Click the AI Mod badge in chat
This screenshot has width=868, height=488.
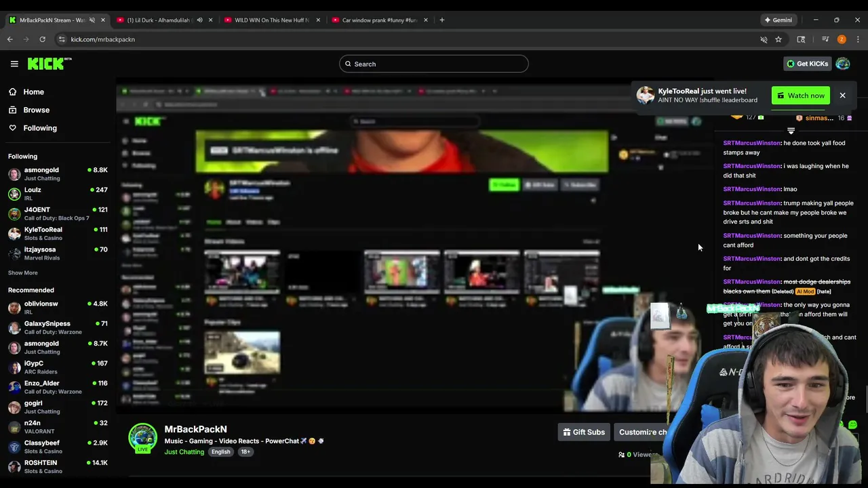pyautogui.click(x=805, y=291)
